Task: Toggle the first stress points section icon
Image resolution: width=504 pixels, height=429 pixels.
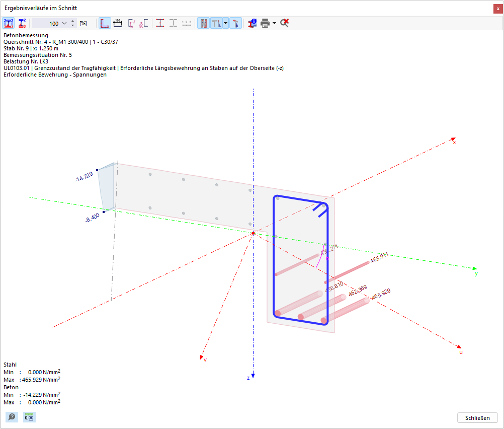Action: point(9,23)
